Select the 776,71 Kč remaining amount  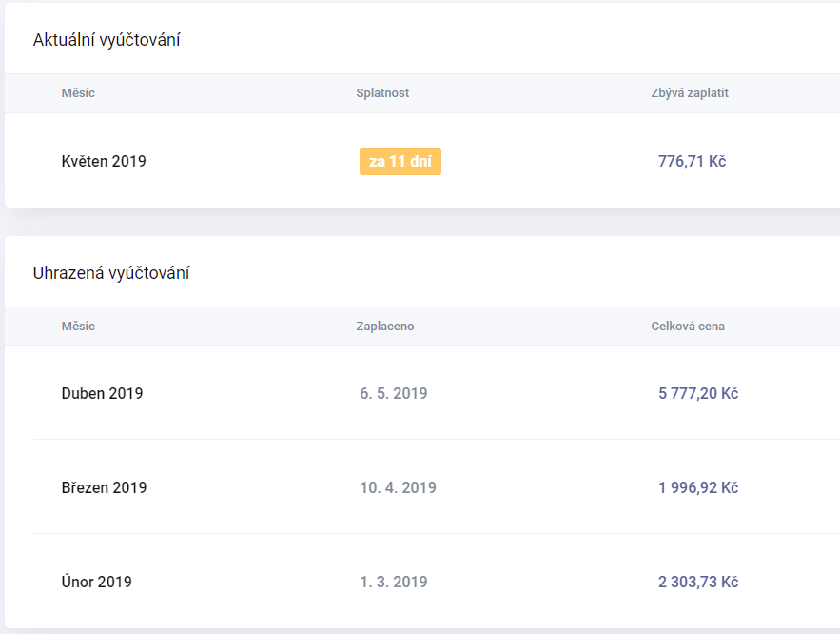pos(692,161)
